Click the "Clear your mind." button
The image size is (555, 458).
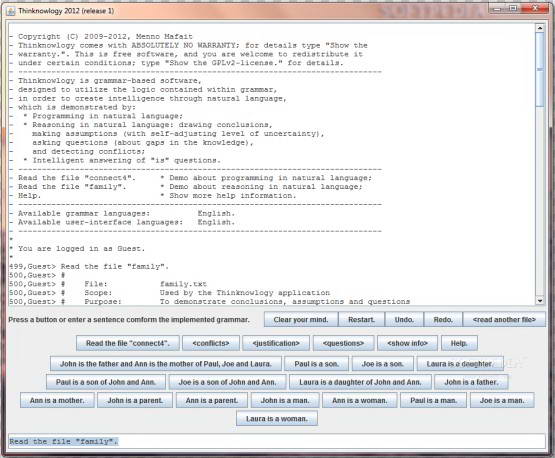pos(301,320)
